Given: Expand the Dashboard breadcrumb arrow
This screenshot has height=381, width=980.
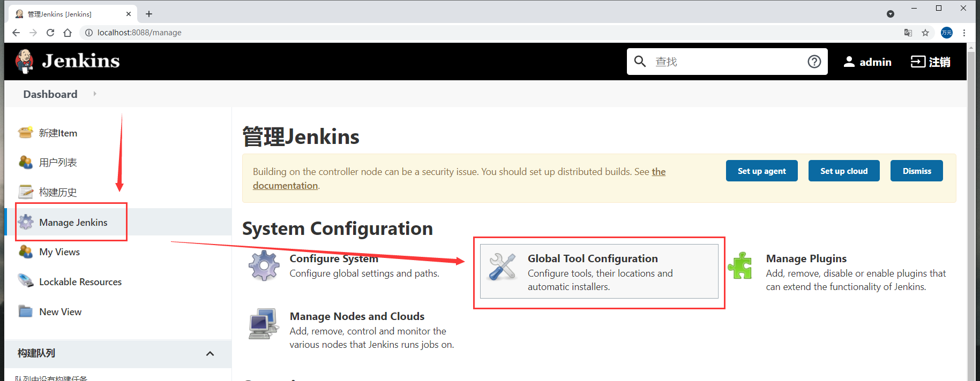Looking at the screenshot, I should pyautogui.click(x=95, y=94).
